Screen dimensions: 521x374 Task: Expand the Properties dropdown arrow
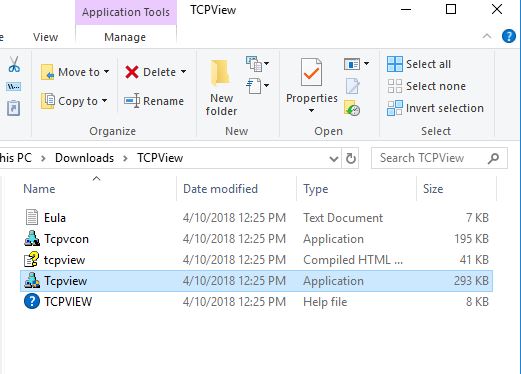311,110
